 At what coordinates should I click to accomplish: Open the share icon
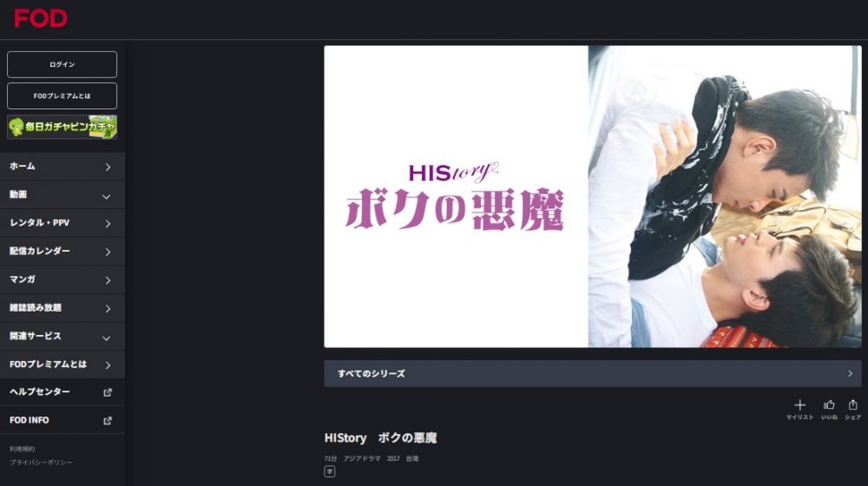pos(853,405)
